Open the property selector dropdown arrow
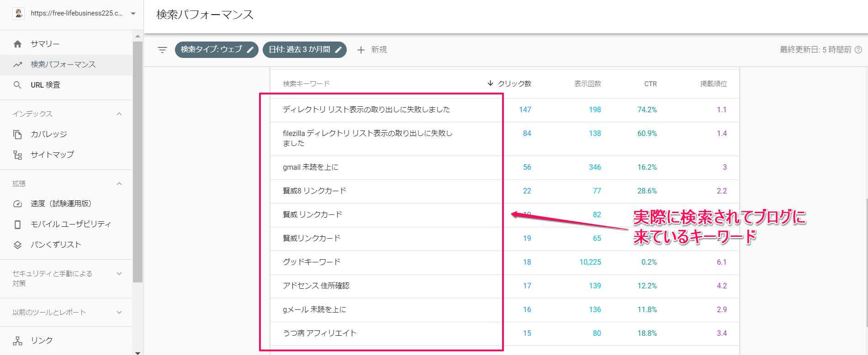The height and width of the screenshot is (355, 868). pyautogui.click(x=133, y=14)
